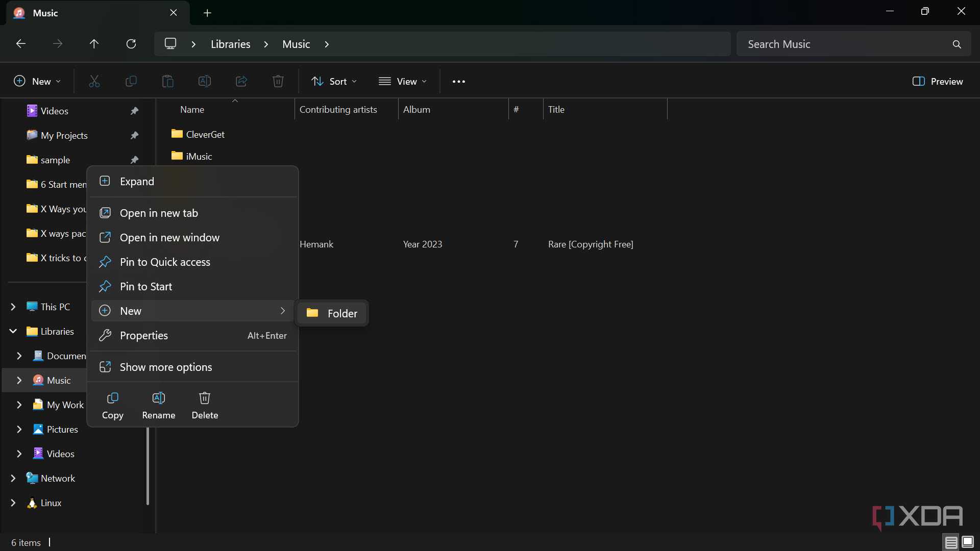The width and height of the screenshot is (980, 551).
Task: Expand the Linux tree node
Action: click(13, 503)
